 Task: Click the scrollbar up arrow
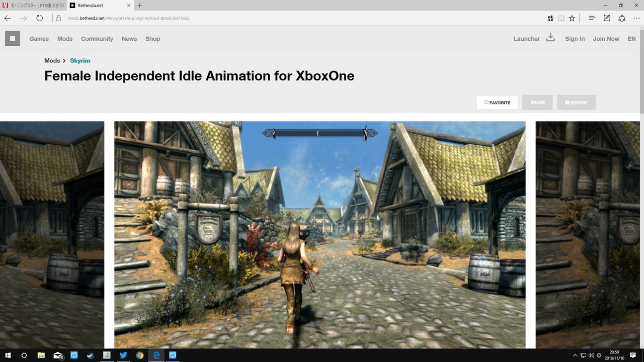[641, 28]
